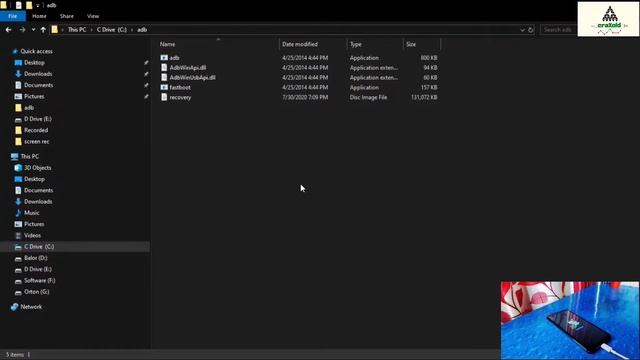This screenshot has height=360, width=640.
Task: Open D Drive (E:) under This PC
Action: (38, 269)
